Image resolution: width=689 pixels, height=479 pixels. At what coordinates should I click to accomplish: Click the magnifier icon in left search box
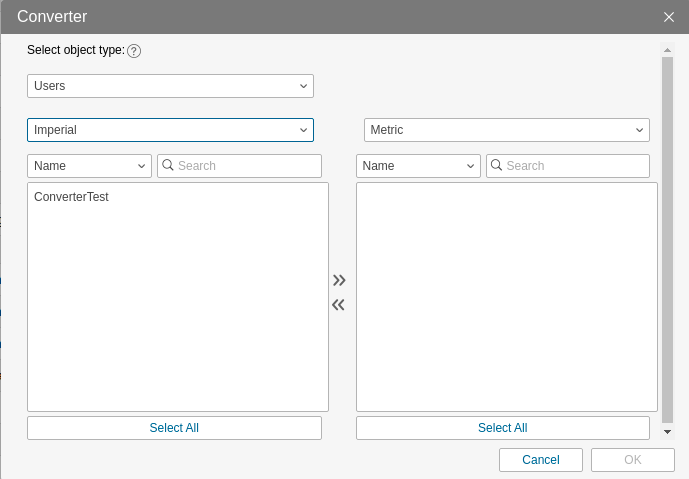point(168,165)
